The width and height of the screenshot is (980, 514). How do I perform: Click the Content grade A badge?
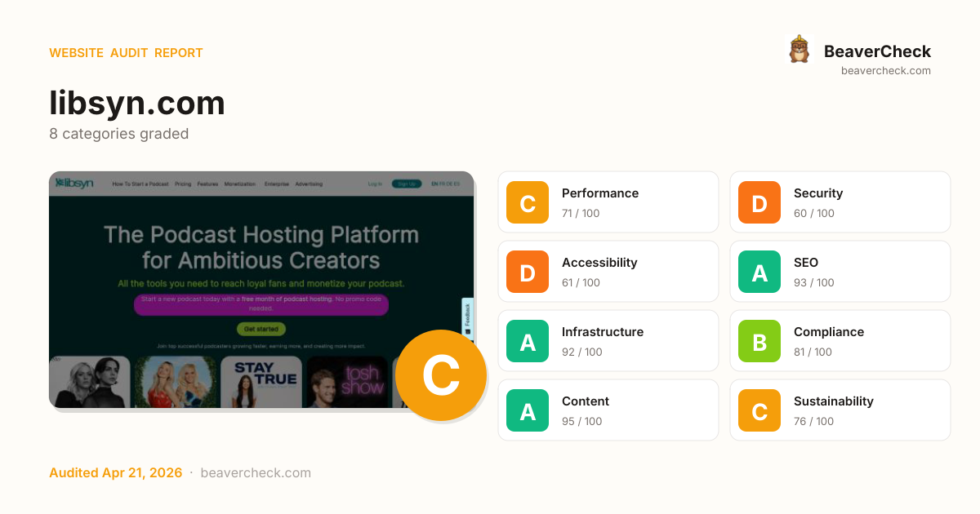(528, 410)
